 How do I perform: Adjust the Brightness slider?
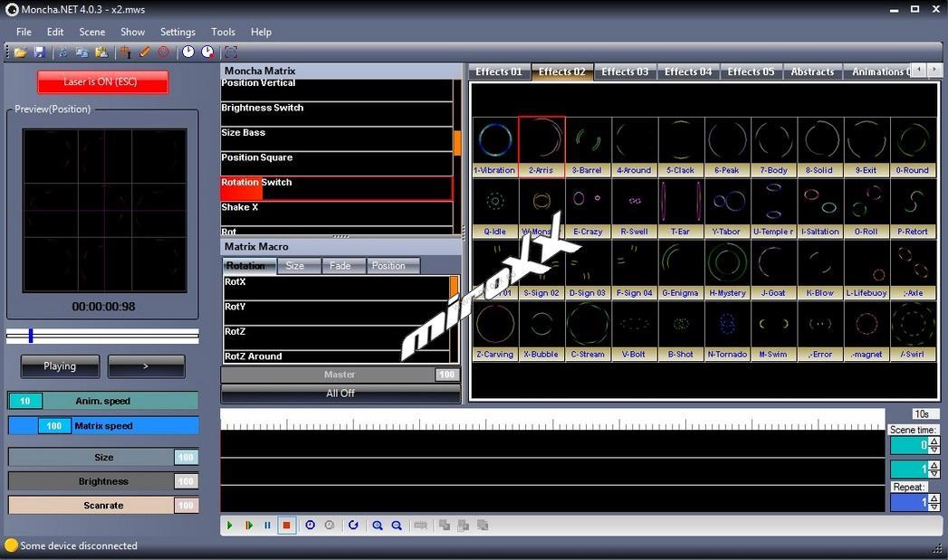(x=103, y=481)
